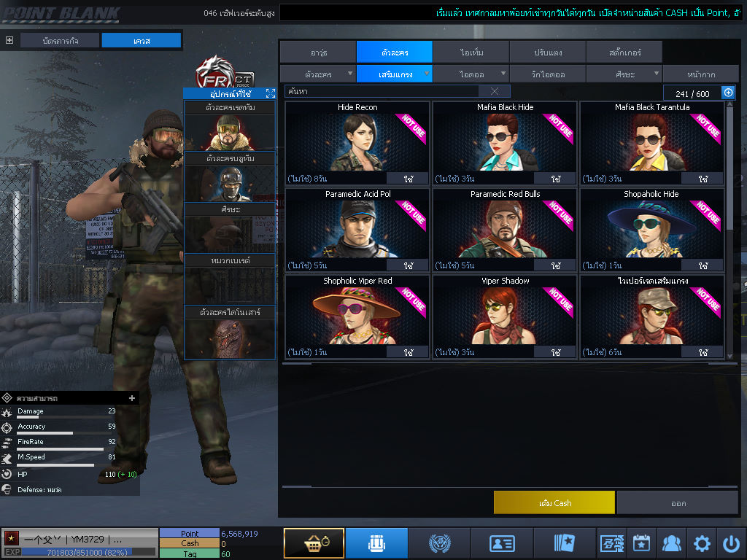
Task: Expand the top-left plus box panel
Action: tap(9, 40)
